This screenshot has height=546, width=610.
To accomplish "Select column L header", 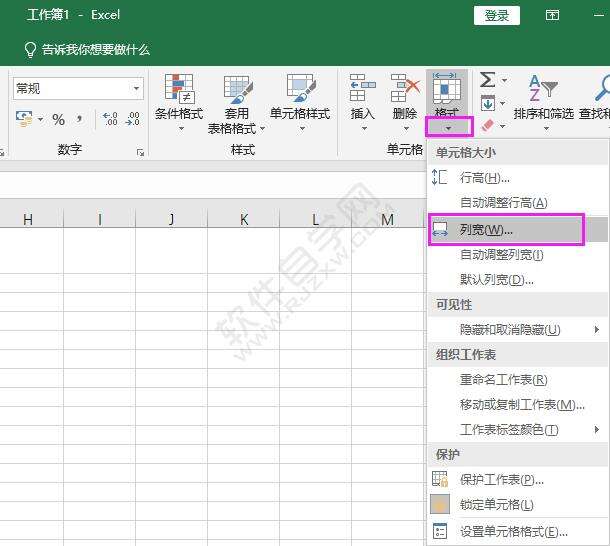I will point(316,219).
